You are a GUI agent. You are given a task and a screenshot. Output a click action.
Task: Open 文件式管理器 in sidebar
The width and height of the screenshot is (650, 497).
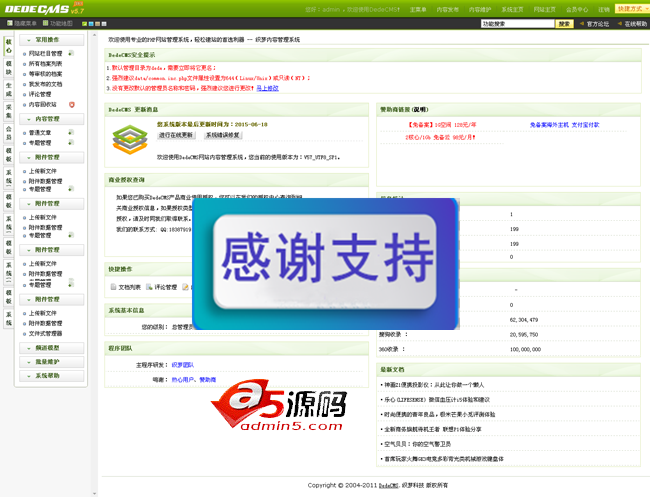click(x=46, y=333)
